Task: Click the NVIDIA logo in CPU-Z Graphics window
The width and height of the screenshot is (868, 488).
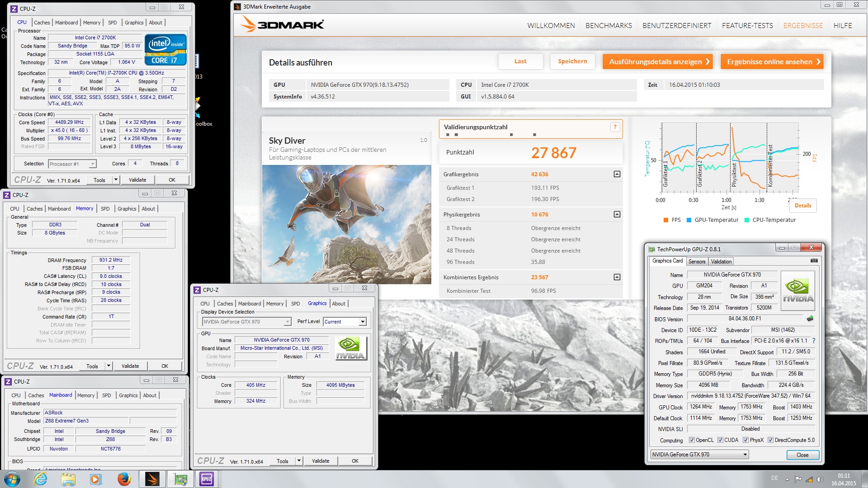Action: click(x=351, y=348)
